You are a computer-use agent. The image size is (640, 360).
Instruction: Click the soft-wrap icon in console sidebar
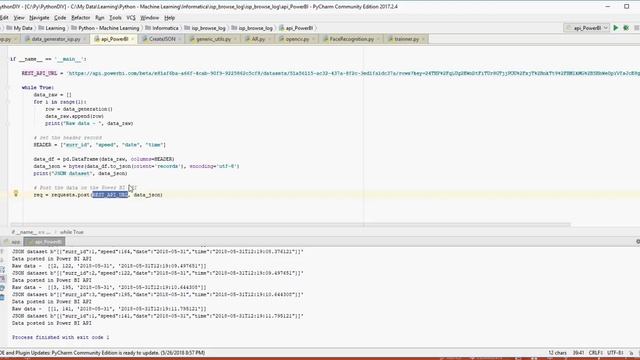click(2, 269)
